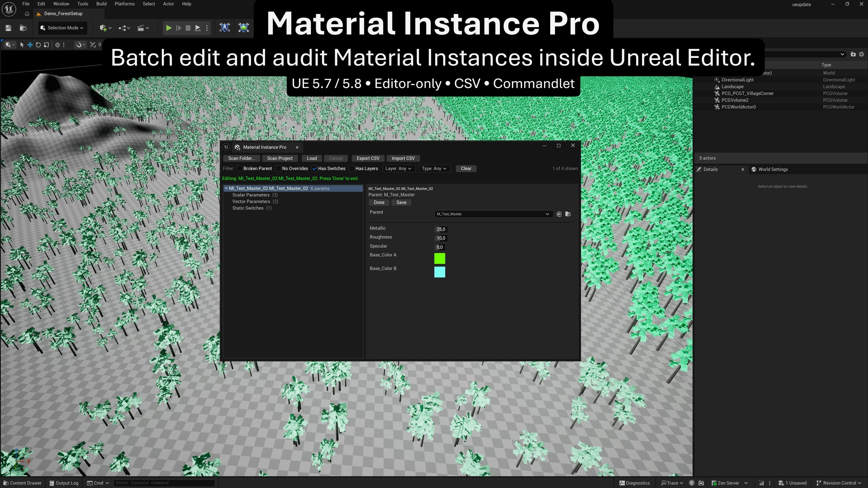Image resolution: width=868 pixels, height=488 pixels.
Task: Click the derived data grid icon in status bar
Action: (761, 483)
